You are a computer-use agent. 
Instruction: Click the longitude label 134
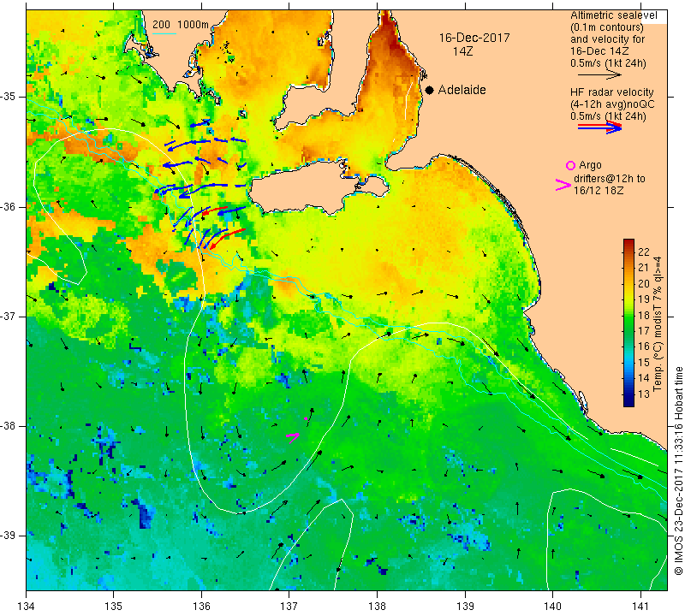coord(27,607)
